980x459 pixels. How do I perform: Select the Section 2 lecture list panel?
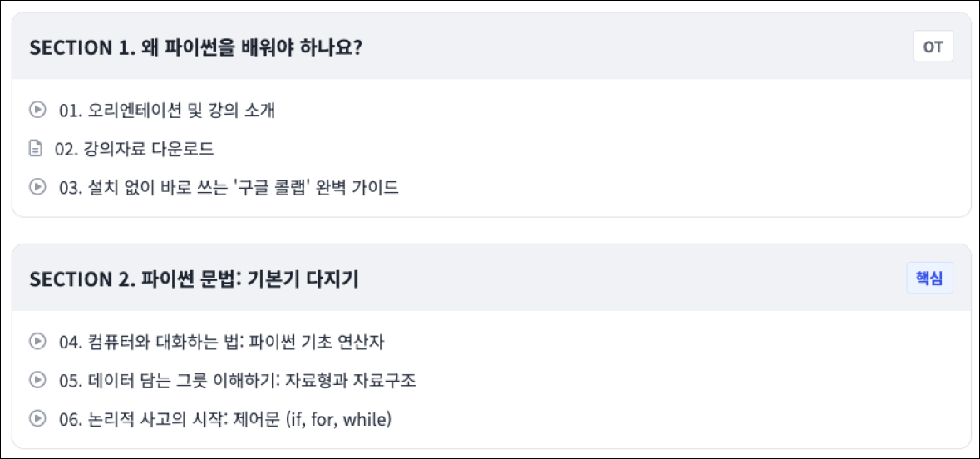tap(665, 380)
